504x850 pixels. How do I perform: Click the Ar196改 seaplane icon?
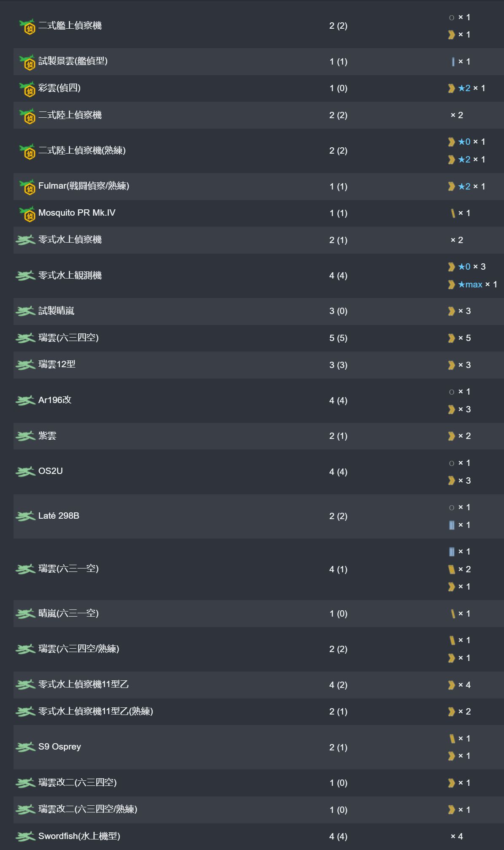tap(25, 400)
